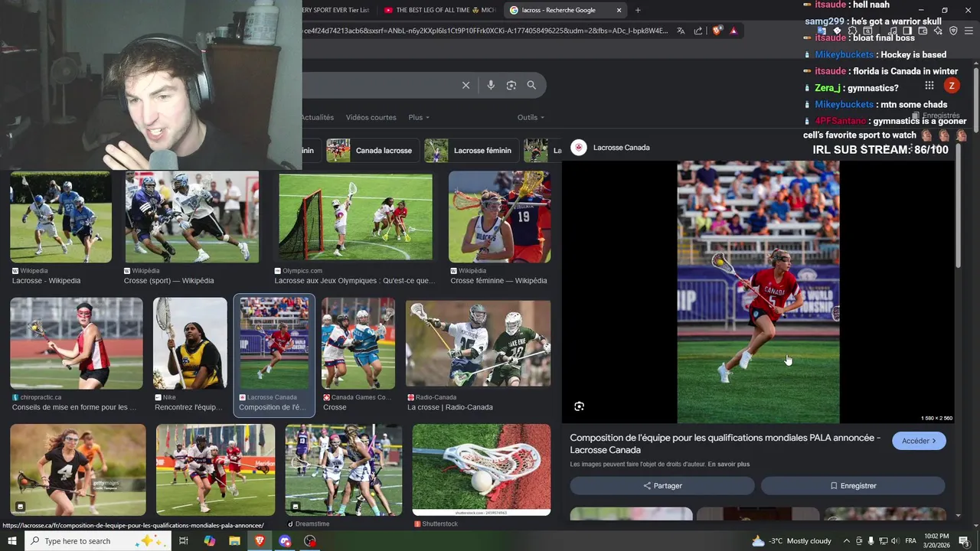Click the share icon in the address bar

[x=698, y=31]
